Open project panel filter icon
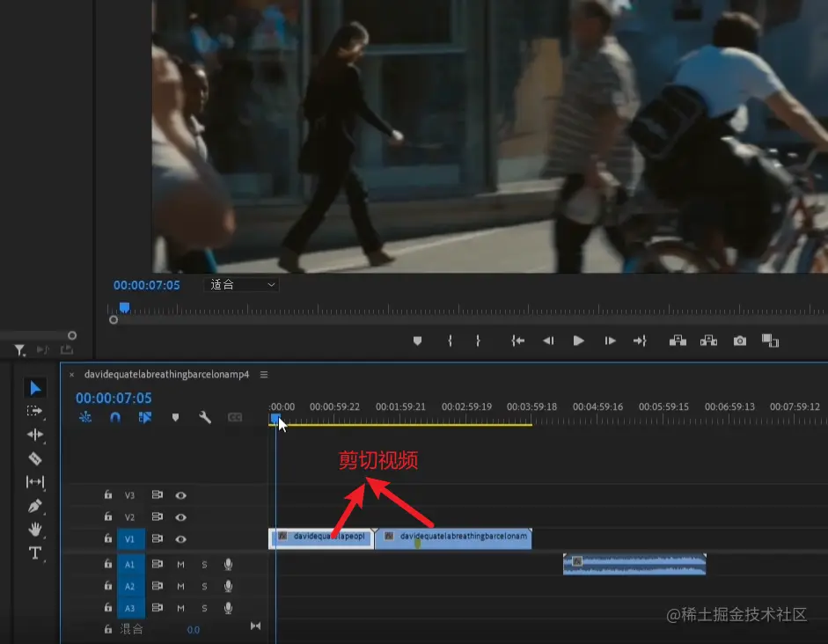The height and width of the screenshot is (644, 828). (x=19, y=349)
